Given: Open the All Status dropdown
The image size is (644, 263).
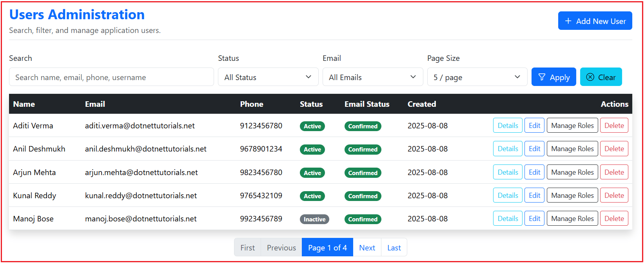Looking at the screenshot, I should tap(268, 77).
